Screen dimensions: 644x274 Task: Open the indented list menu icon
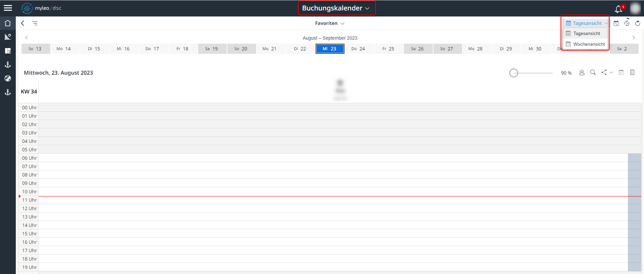pos(35,23)
